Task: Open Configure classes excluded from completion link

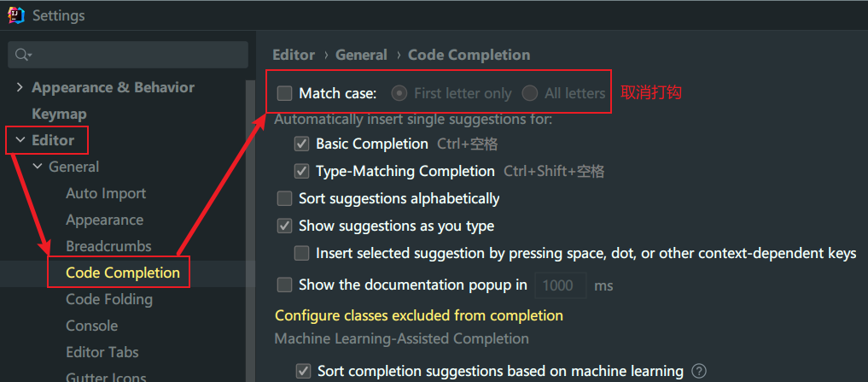Action: click(x=419, y=315)
